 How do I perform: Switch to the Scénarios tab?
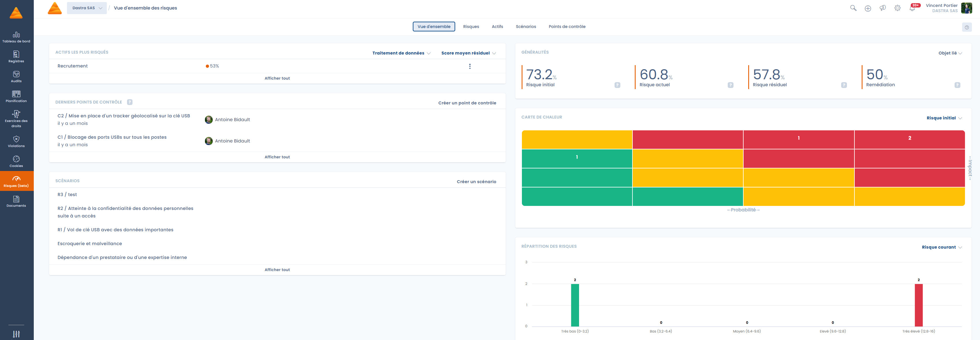tap(526, 27)
